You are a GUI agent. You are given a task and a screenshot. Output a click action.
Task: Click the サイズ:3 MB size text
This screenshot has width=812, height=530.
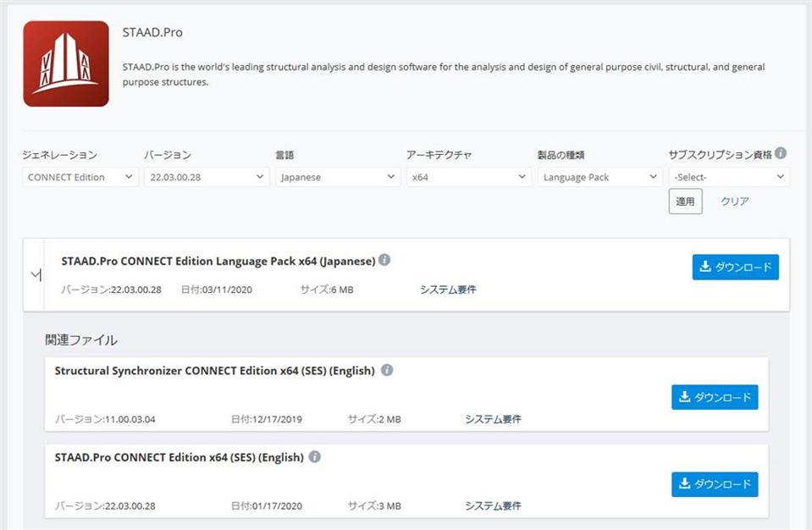[x=374, y=505]
